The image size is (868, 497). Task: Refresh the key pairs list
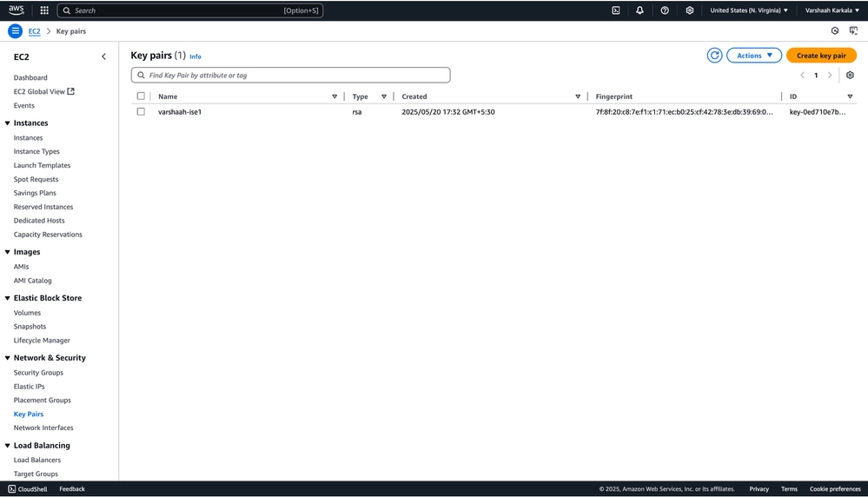click(714, 56)
